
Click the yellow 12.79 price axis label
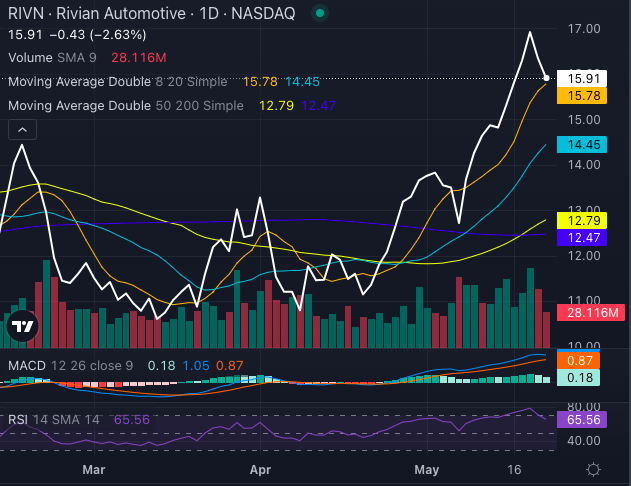(582, 220)
